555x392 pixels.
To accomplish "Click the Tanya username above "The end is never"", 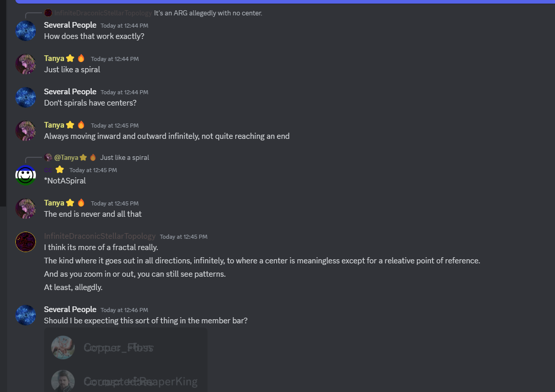I will [x=54, y=203].
